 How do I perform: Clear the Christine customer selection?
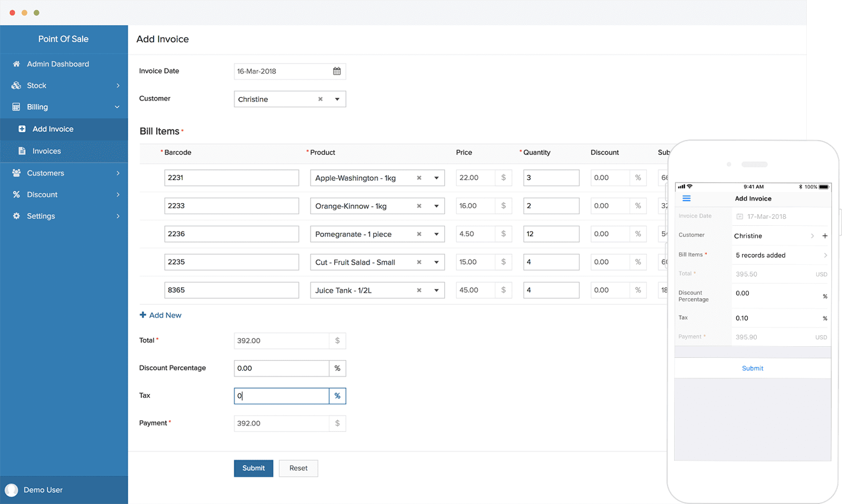click(x=320, y=99)
